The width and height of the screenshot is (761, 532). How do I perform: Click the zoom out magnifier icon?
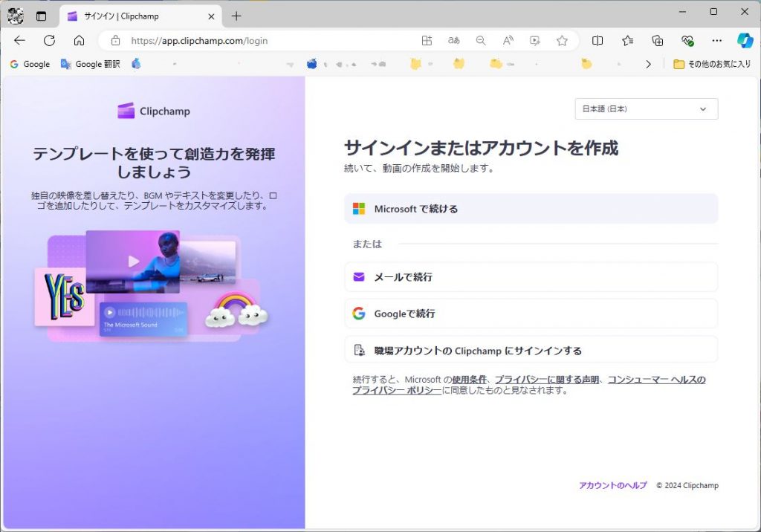pyautogui.click(x=481, y=41)
